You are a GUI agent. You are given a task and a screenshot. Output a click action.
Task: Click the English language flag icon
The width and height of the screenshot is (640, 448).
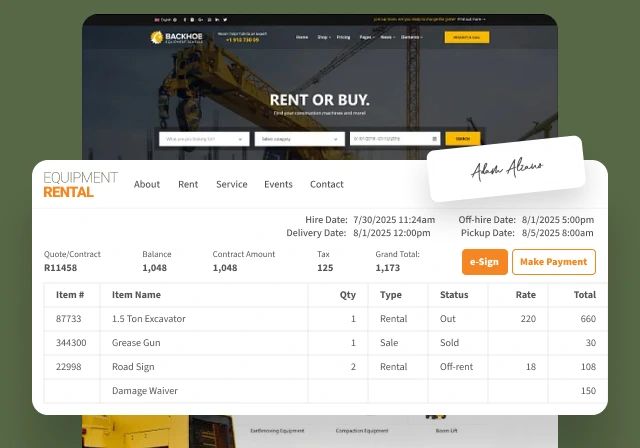(x=157, y=19)
